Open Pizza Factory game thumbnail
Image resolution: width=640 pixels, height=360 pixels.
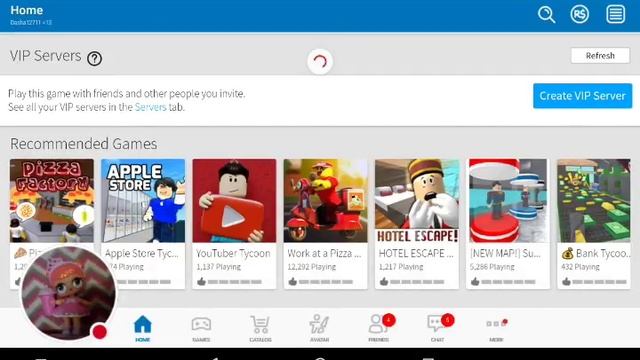pyautogui.click(x=52, y=200)
